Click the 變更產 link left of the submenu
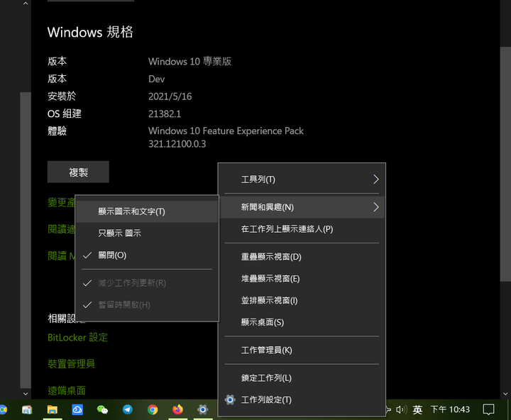Image resolution: width=511 pixels, height=420 pixels. (61, 202)
